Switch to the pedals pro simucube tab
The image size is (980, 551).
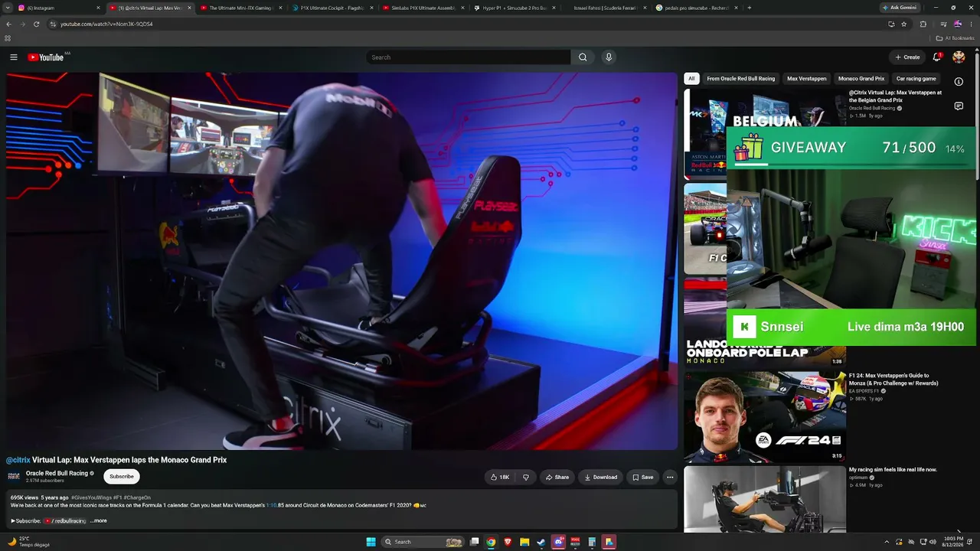pos(697,8)
